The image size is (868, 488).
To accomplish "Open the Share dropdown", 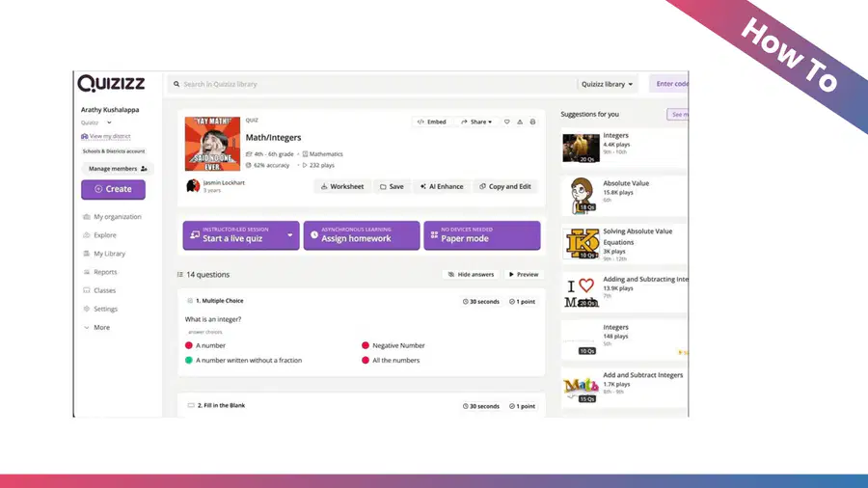I will (x=476, y=122).
